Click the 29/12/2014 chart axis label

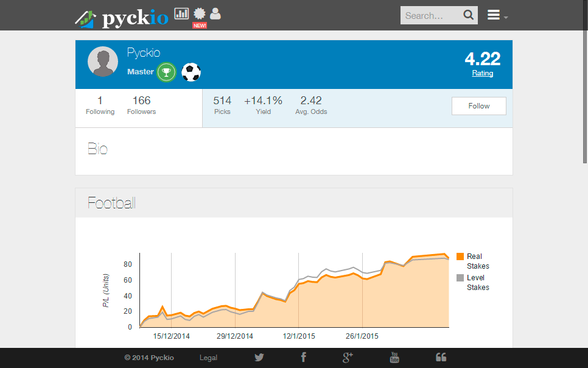[235, 336]
